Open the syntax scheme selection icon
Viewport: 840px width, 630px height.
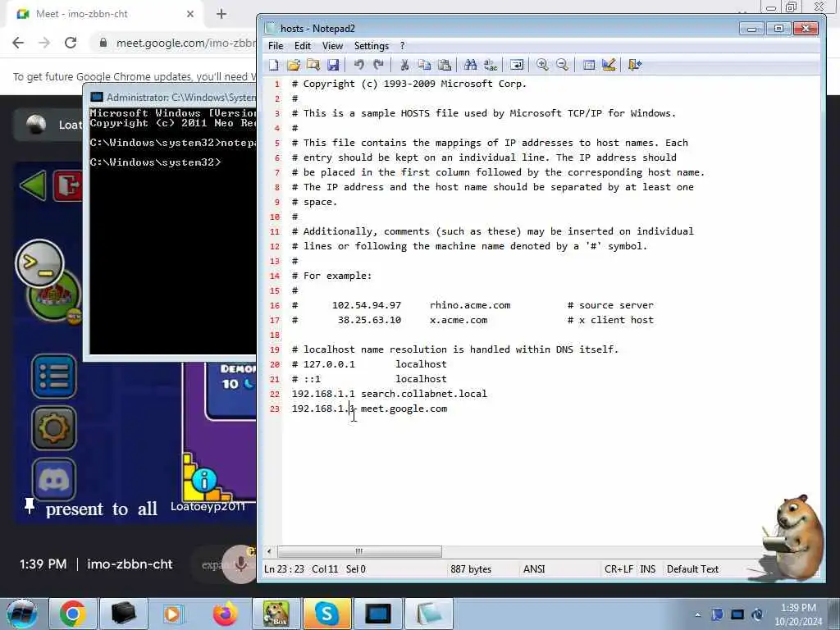[x=588, y=65]
